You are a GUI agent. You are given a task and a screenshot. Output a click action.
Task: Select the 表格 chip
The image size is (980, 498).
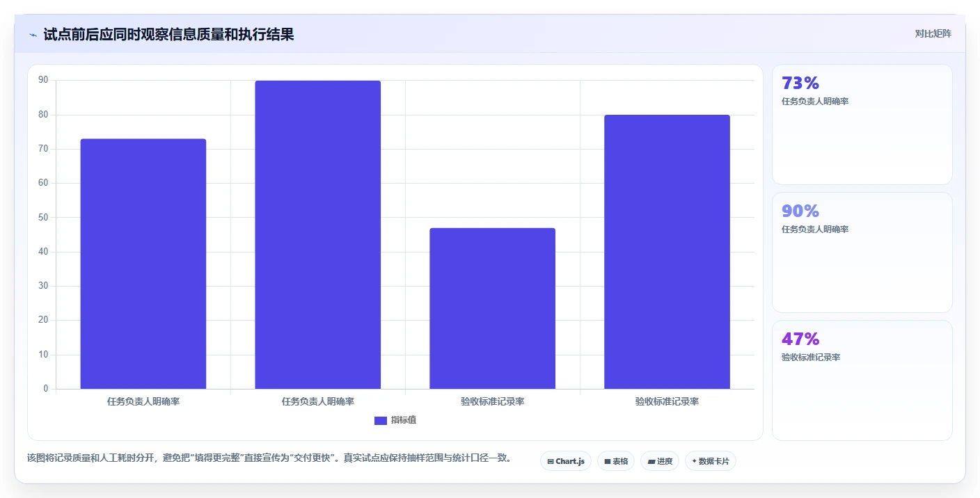point(615,461)
